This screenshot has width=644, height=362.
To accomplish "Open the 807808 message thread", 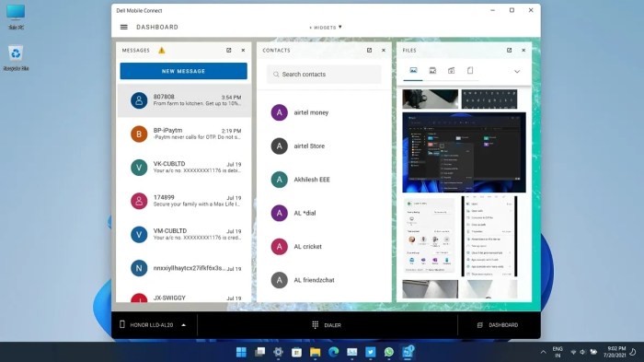I will click(184, 100).
